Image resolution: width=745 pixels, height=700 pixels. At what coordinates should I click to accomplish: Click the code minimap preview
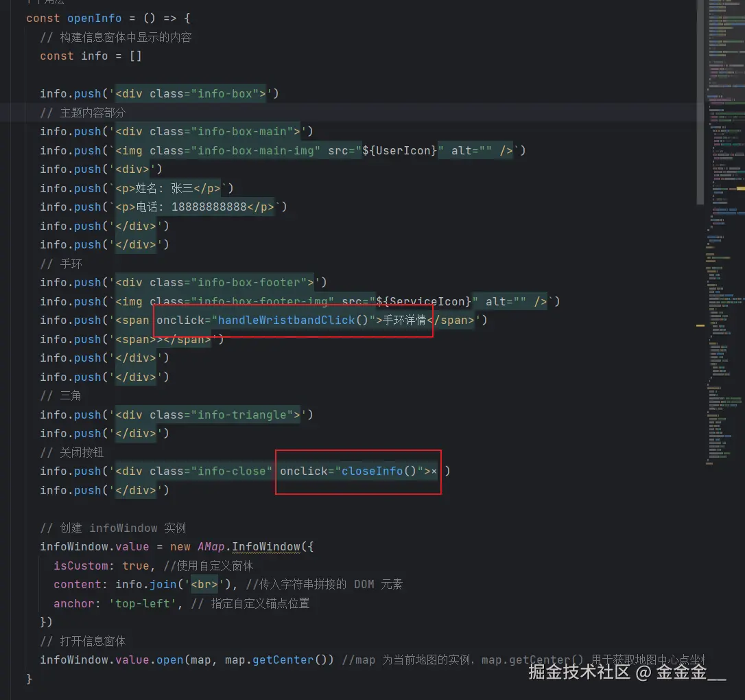pyautogui.click(x=725, y=233)
